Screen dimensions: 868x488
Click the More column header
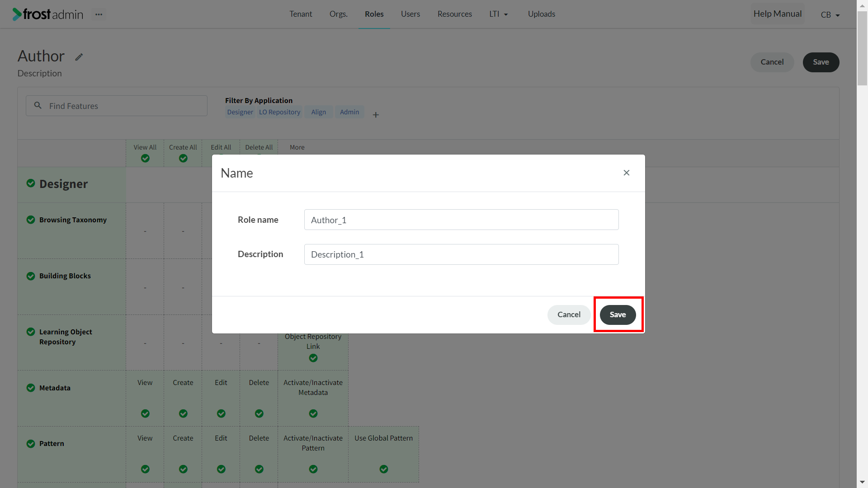coord(297,147)
